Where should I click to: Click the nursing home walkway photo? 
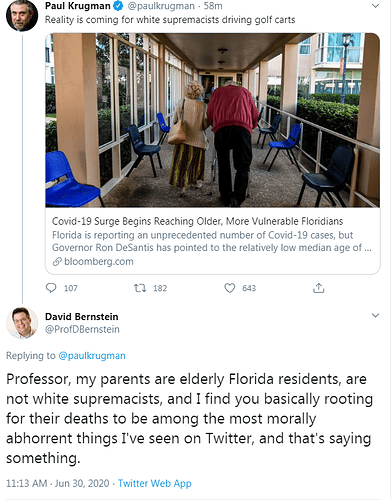213,120
